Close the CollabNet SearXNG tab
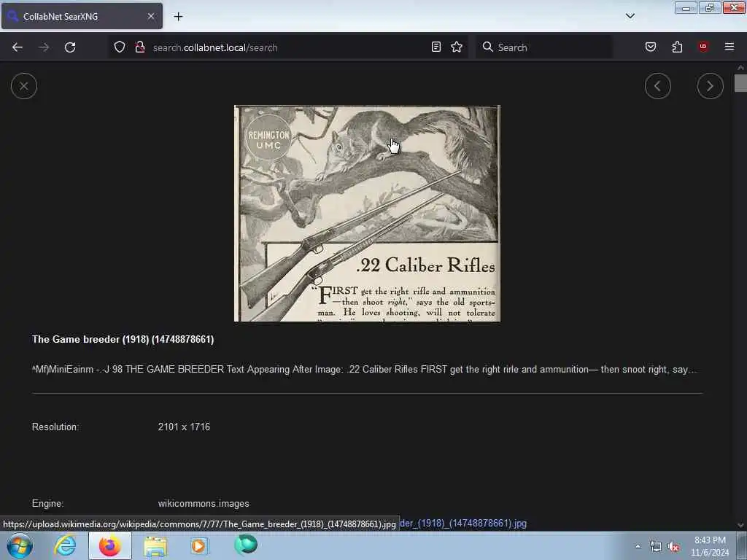747x560 pixels. (x=150, y=16)
